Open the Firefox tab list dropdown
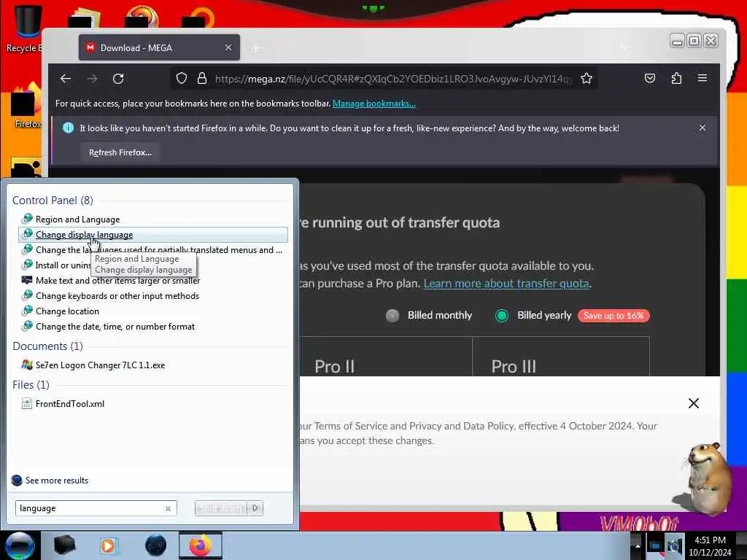Image resolution: width=747 pixels, height=560 pixels. pos(624,47)
